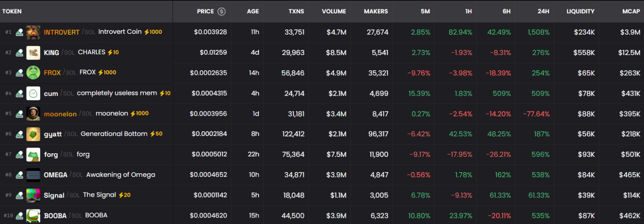Click the INTROVERT token avatar icon
The width and height of the screenshot is (644, 224).
click(33, 32)
